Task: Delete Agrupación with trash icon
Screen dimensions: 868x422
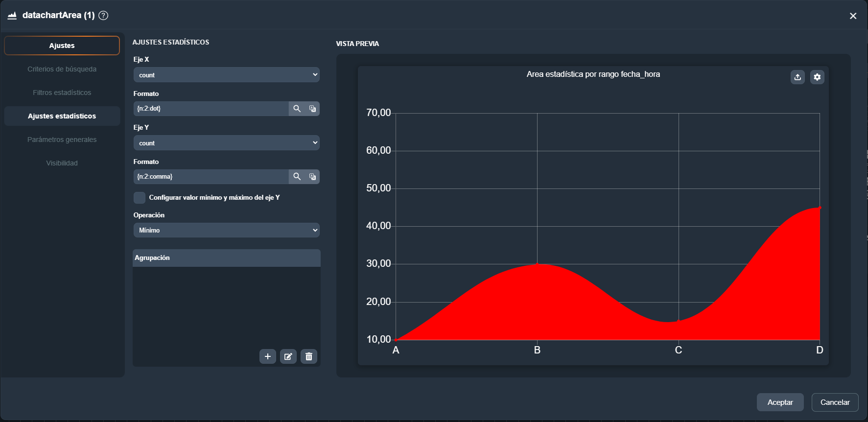Action: point(308,356)
